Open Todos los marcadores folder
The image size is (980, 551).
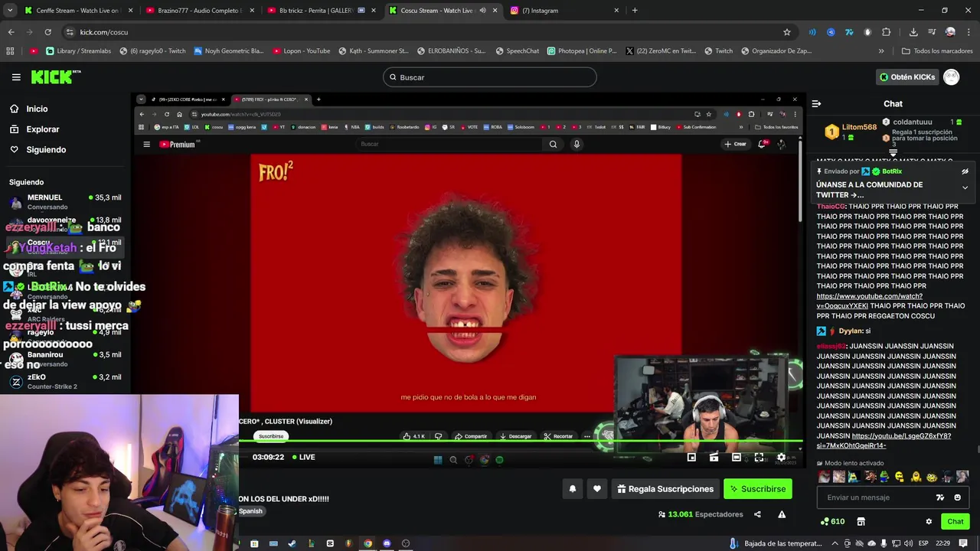point(936,51)
